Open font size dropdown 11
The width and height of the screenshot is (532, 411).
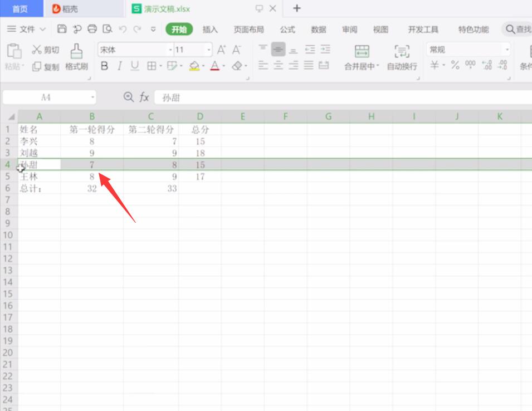[x=209, y=50]
